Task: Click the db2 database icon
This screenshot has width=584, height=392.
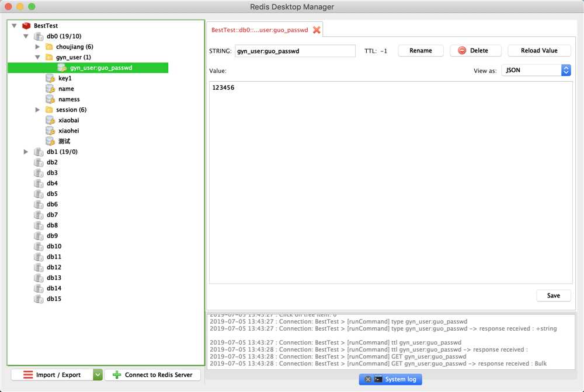Action: pos(39,162)
